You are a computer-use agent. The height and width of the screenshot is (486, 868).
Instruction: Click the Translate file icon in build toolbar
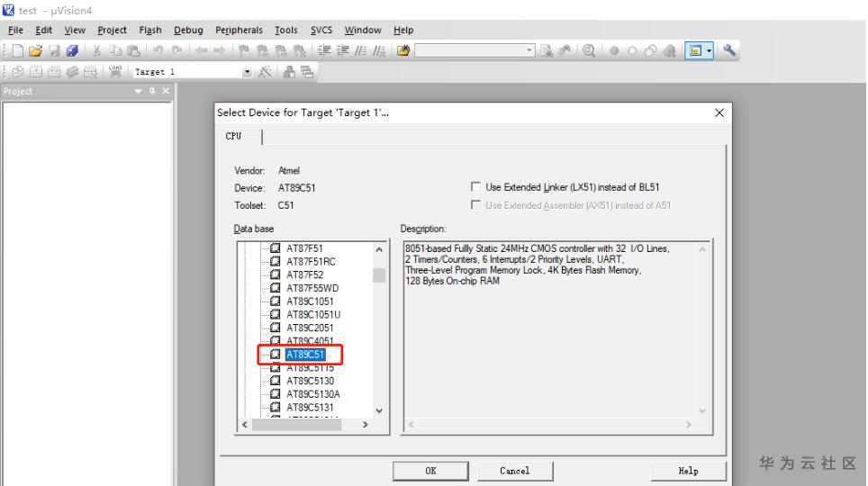click(18, 72)
